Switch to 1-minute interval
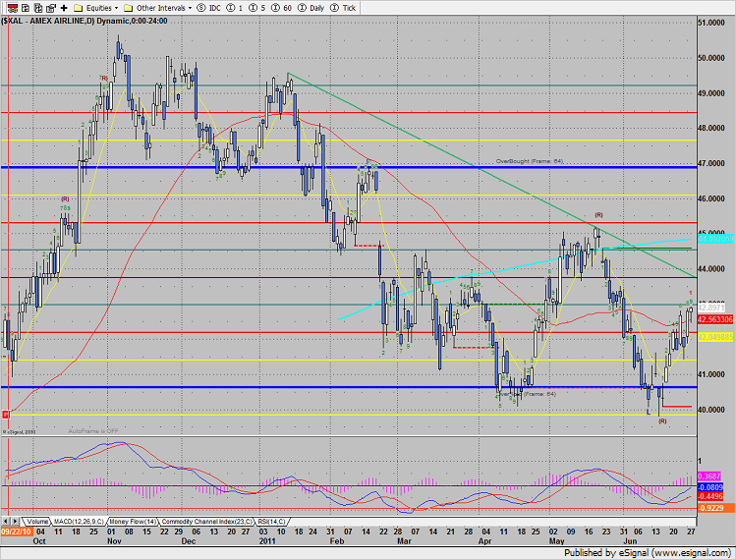This screenshot has width=736, height=560. (235, 8)
